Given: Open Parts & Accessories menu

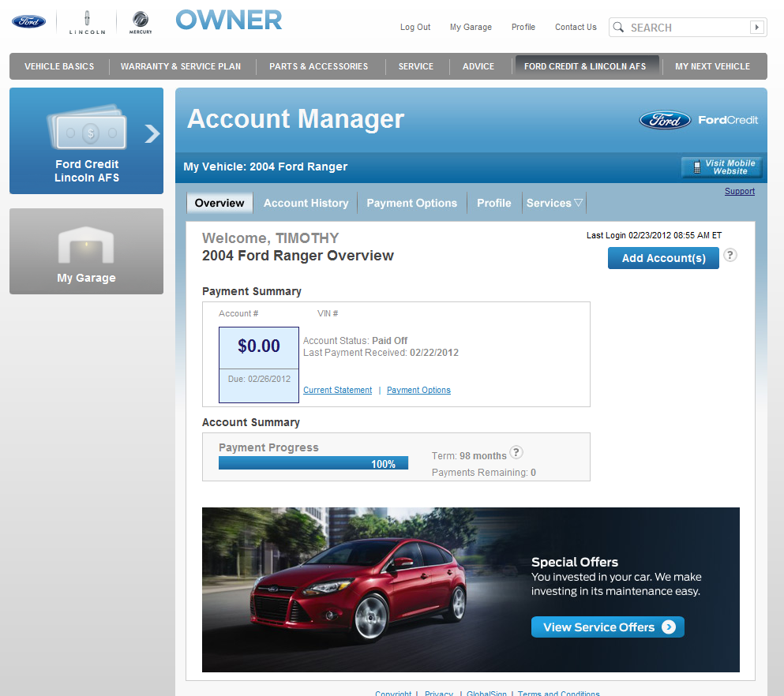Looking at the screenshot, I should coord(318,66).
